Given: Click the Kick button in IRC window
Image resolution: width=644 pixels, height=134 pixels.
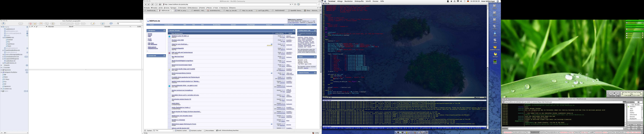Looking at the screenshot, I should pos(639,127).
